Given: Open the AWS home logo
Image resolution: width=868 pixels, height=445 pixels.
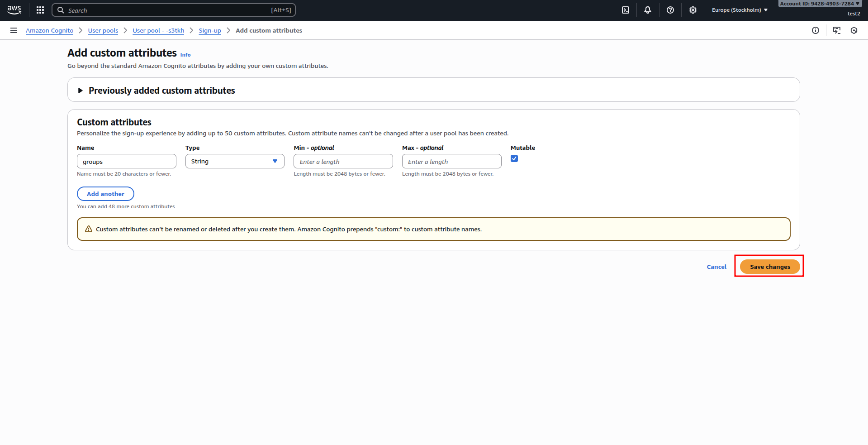Looking at the screenshot, I should [14, 10].
